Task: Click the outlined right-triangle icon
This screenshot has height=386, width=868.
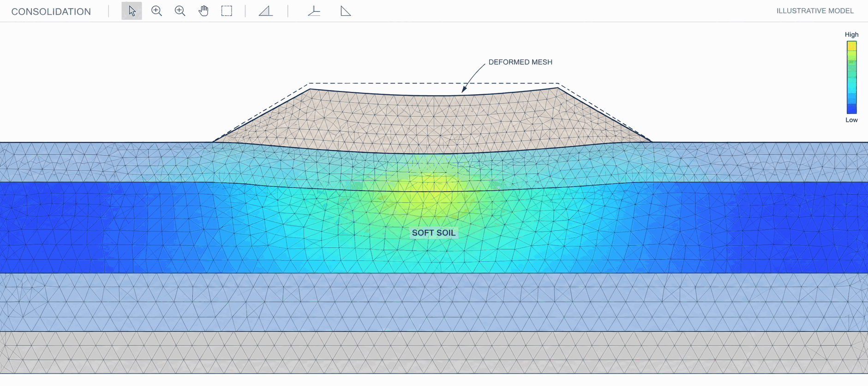Action: click(346, 11)
